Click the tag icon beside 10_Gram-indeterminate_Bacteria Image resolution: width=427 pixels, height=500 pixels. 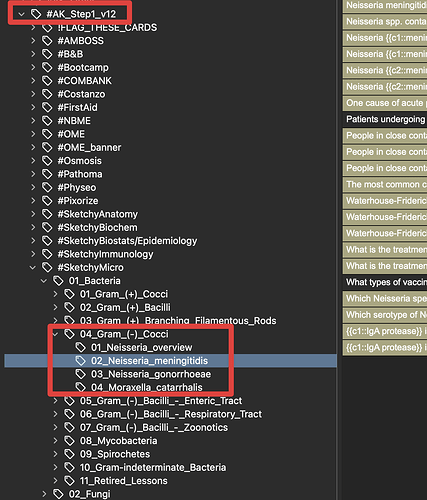coord(69,467)
